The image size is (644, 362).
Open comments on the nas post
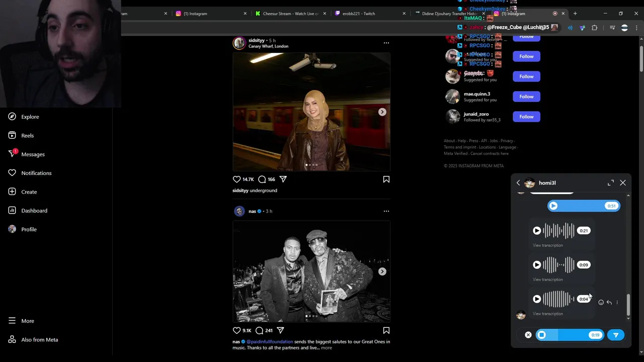point(260,331)
